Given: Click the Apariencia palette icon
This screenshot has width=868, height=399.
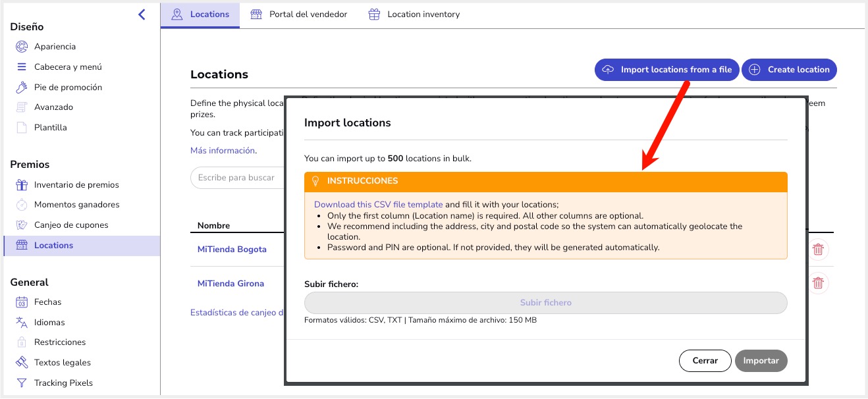Looking at the screenshot, I should pyautogui.click(x=22, y=47).
